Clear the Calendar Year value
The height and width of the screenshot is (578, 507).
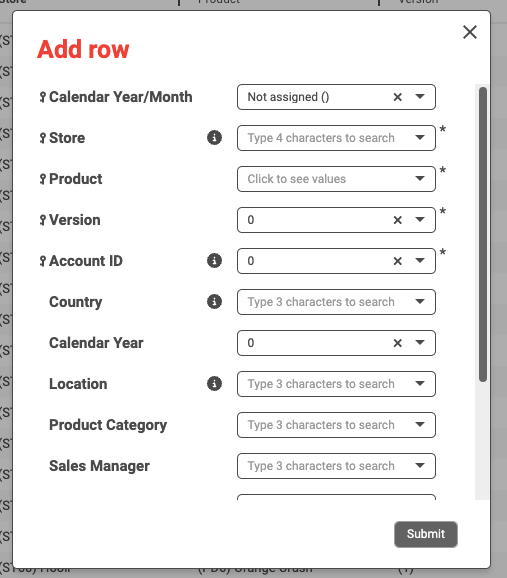click(x=397, y=343)
